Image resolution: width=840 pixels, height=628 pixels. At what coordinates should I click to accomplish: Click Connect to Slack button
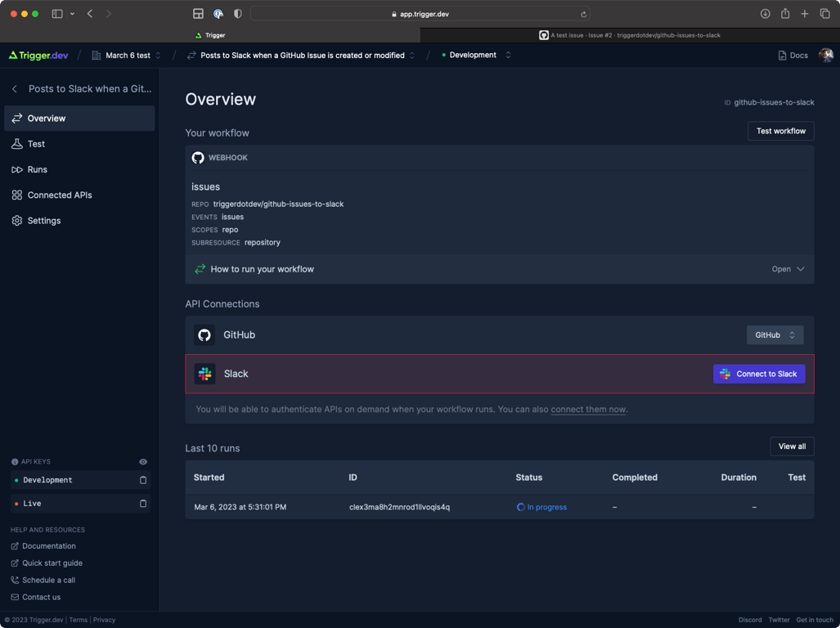(x=758, y=375)
